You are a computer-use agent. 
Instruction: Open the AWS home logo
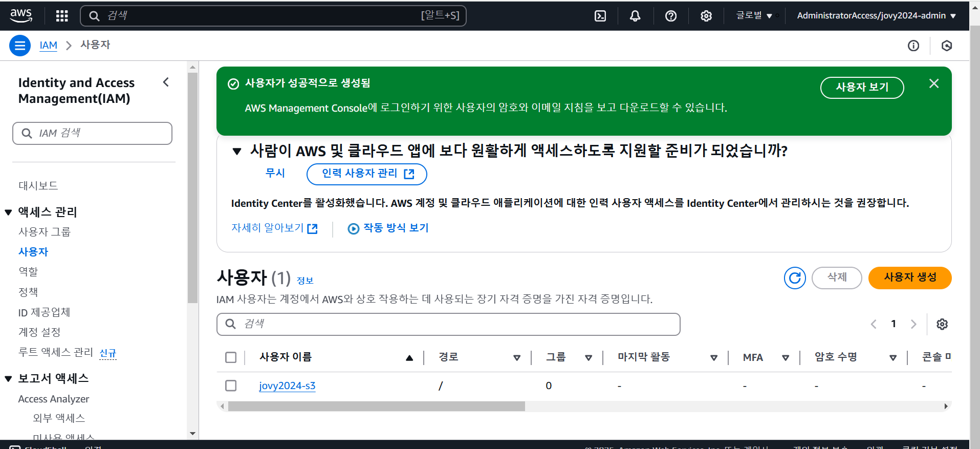[21, 15]
